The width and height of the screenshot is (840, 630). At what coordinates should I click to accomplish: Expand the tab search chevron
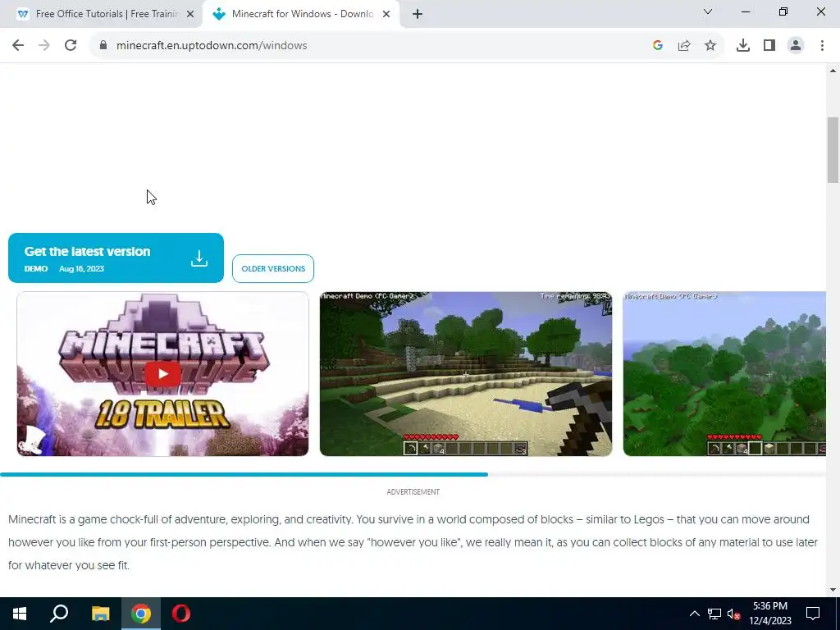708,11
